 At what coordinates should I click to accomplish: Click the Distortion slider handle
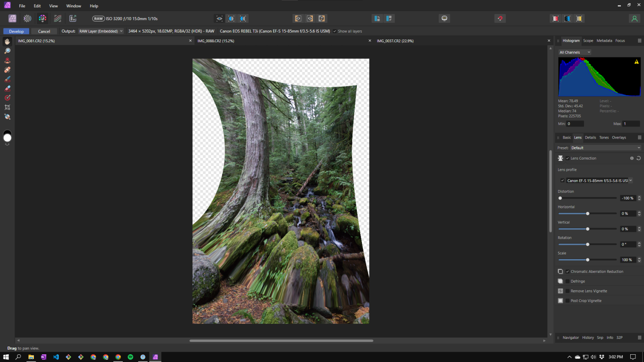pyautogui.click(x=560, y=198)
